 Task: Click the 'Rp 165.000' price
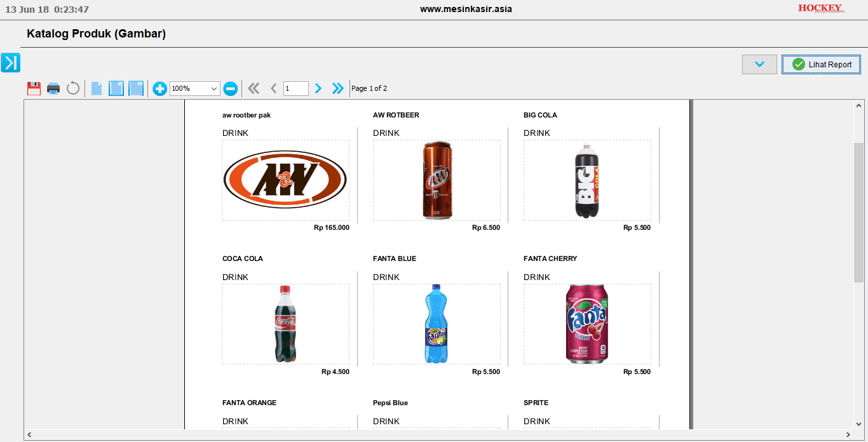(x=332, y=227)
